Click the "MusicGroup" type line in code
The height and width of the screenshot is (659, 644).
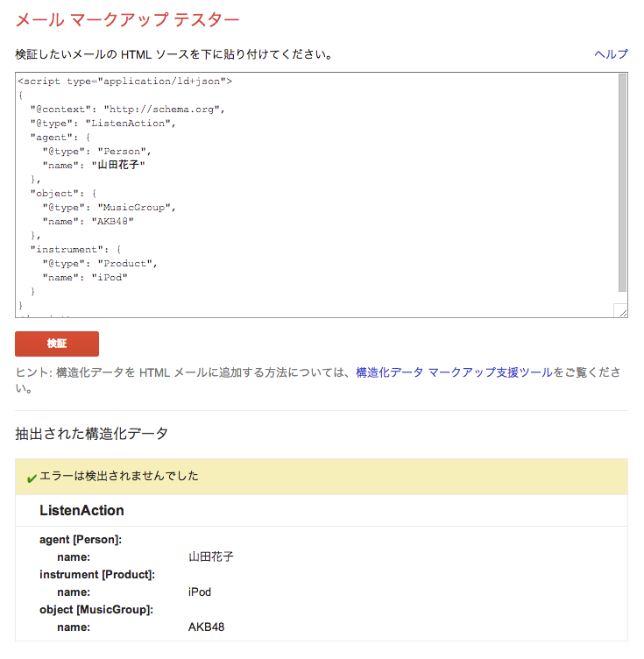tap(109, 207)
